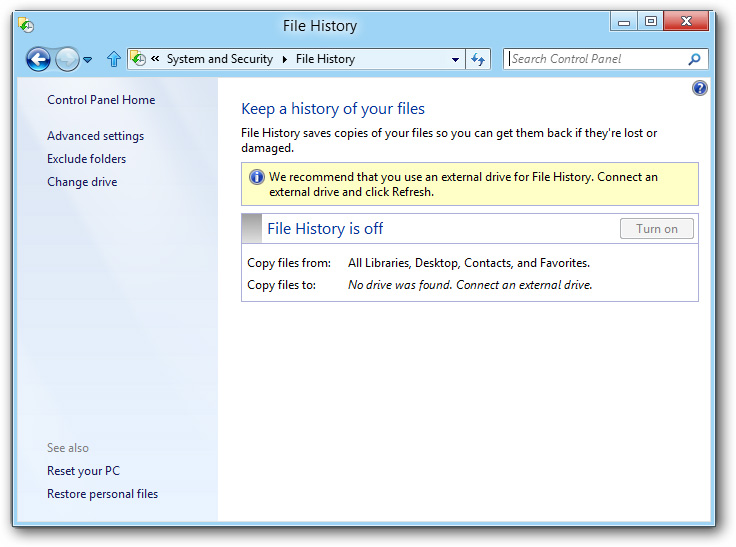Maximize the File History window
Image resolution: width=736 pixels, height=547 pixels.
pos(650,22)
